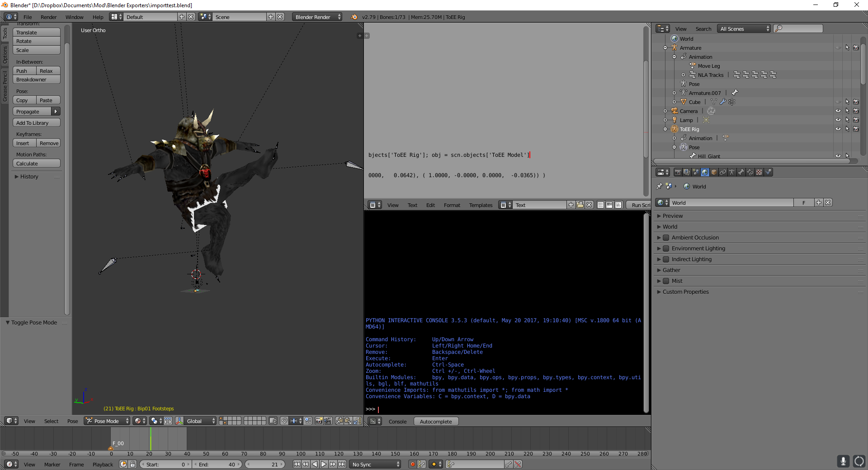The height and width of the screenshot is (470, 868).
Task: Open the Object properties cube tab
Action: click(x=714, y=172)
